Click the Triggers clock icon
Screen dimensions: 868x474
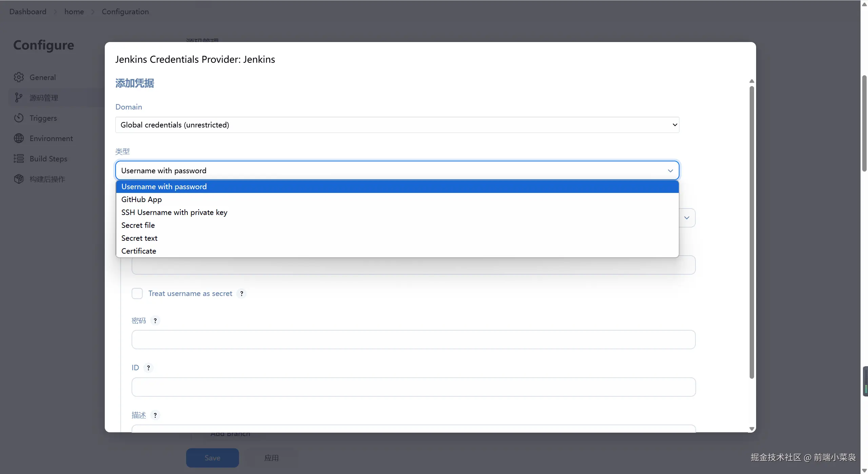pyautogui.click(x=19, y=118)
